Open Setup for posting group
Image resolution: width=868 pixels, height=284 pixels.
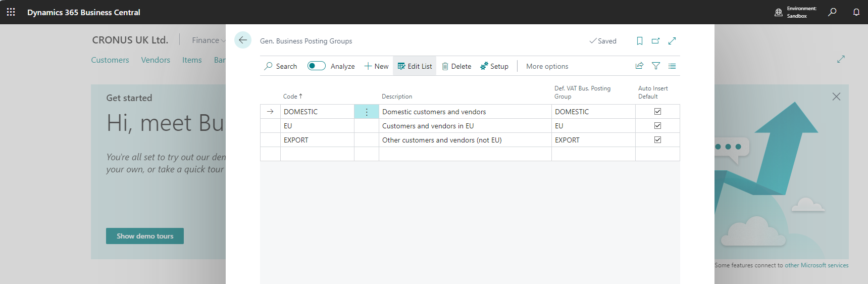click(x=494, y=66)
